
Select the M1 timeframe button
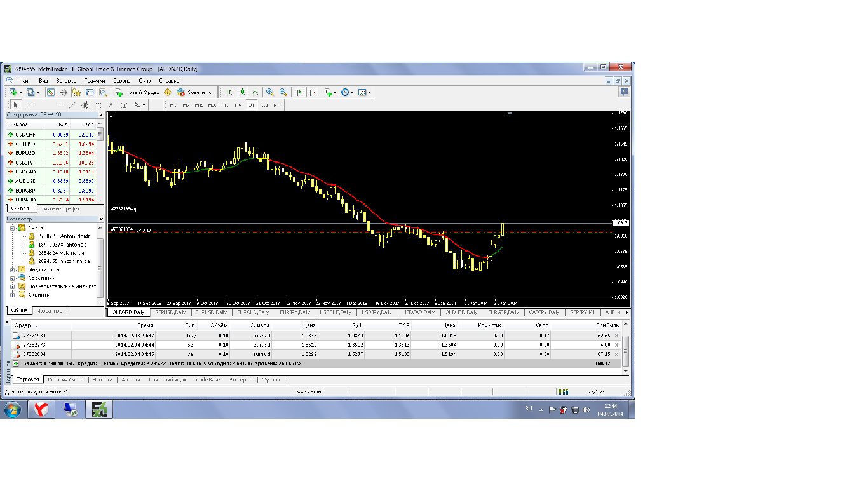click(173, 105)
